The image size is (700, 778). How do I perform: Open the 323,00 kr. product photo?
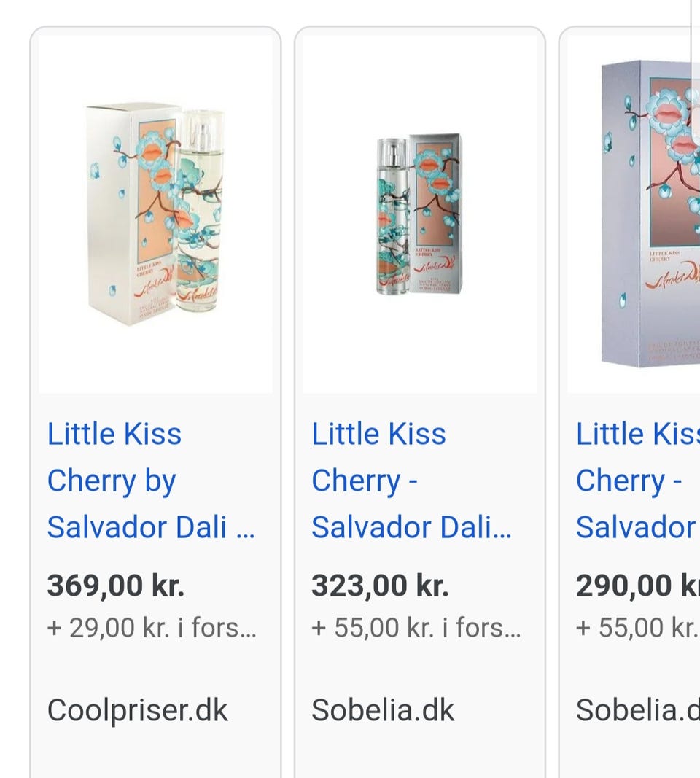tap(420, 214)
